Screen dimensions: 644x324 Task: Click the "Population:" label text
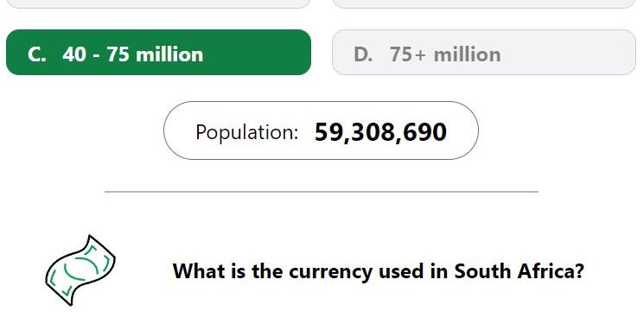click(247, 133)
